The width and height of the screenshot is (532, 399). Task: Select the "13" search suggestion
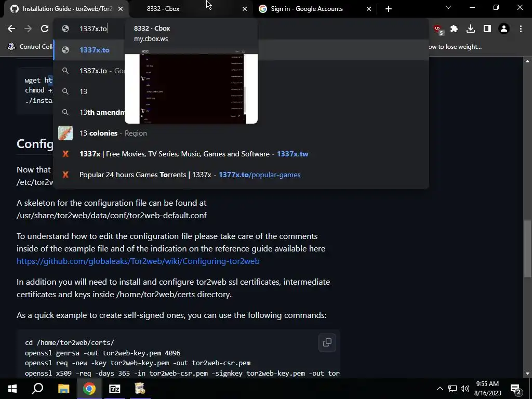point(241,91)
